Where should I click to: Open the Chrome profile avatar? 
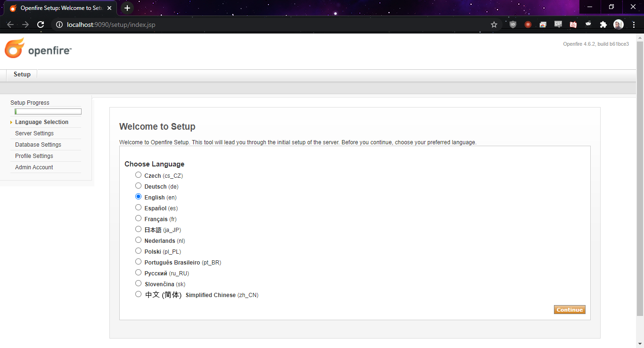coord(619,25)
